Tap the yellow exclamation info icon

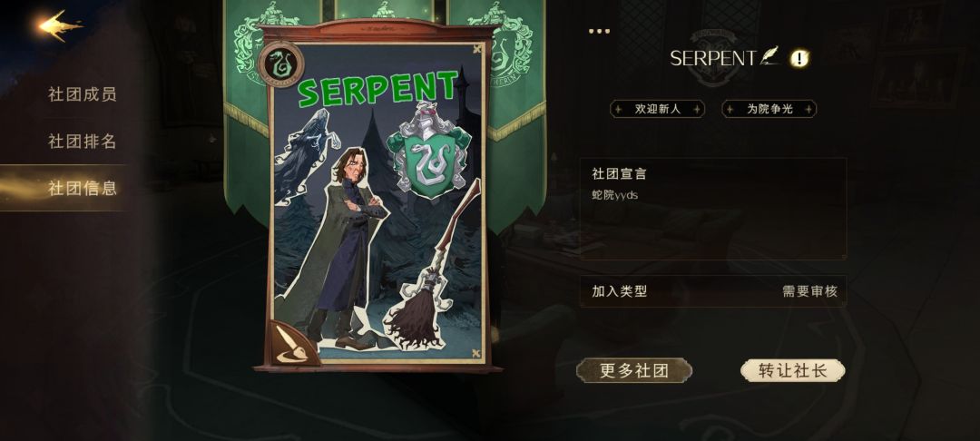tap(800, 59)
